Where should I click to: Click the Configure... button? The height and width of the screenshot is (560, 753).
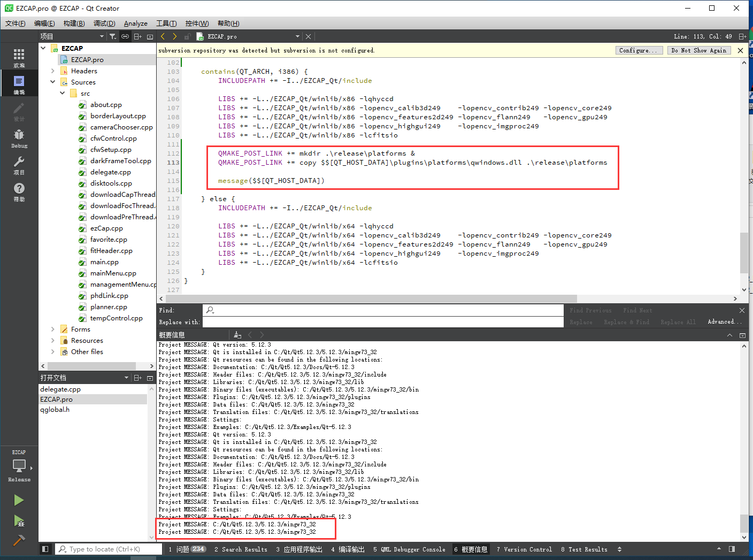click(640, 50)
